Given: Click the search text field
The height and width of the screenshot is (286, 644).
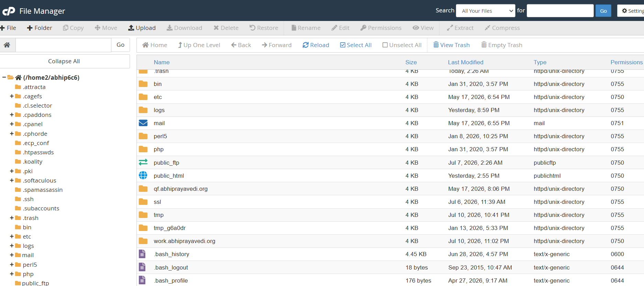Looking at the screenshot, I should pyautogui.click(x=560, y=11).
